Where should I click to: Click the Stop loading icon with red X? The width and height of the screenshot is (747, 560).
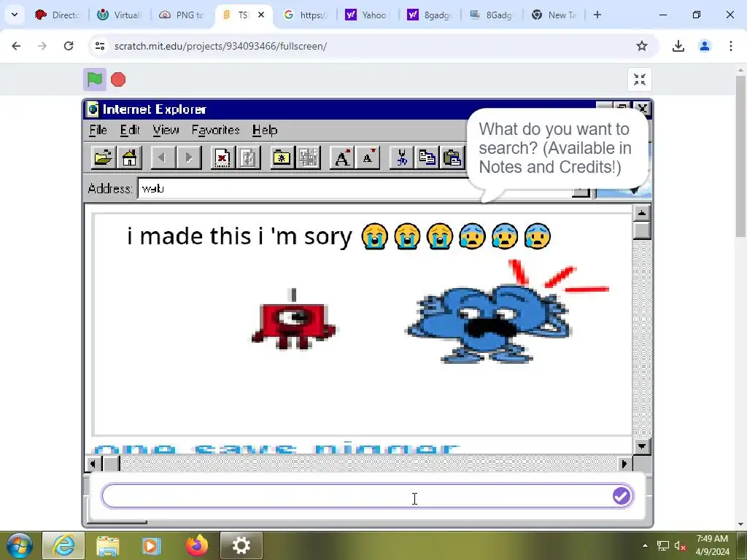pyautogui.click(x=222, y=157)
